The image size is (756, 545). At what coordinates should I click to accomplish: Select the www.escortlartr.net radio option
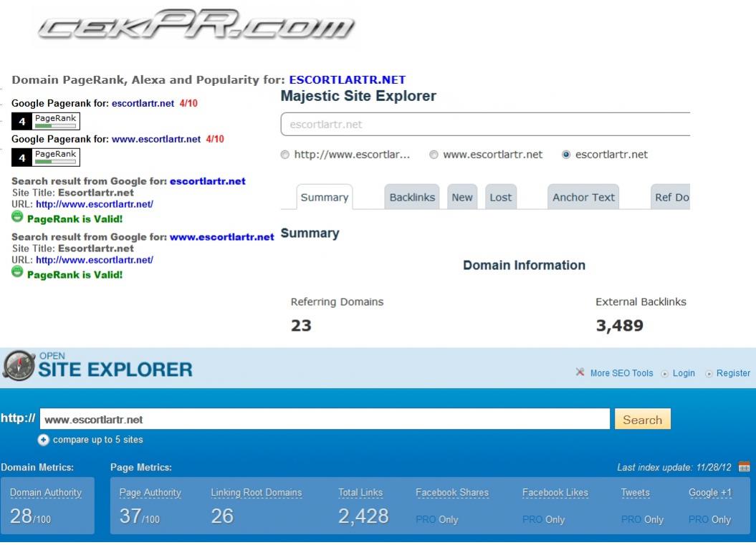point(434,155)
